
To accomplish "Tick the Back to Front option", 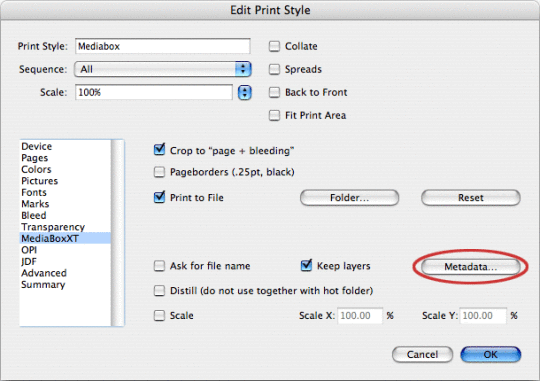I will coord(274,92).
